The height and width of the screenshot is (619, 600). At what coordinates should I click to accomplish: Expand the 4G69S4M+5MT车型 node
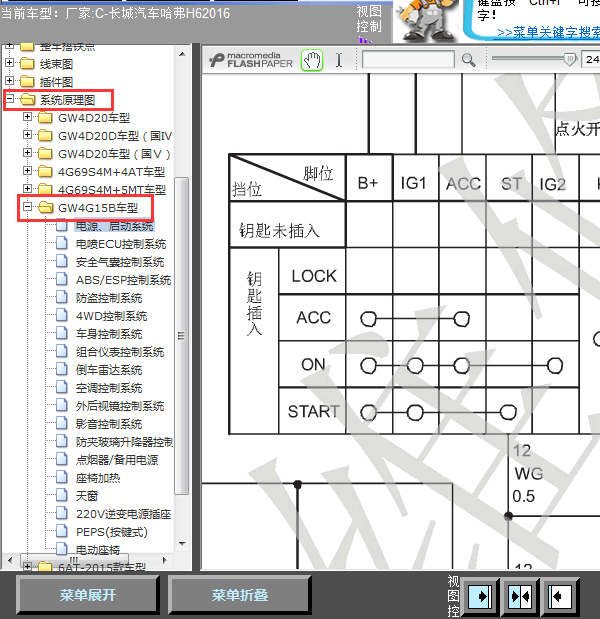click(x=27, y=189)
